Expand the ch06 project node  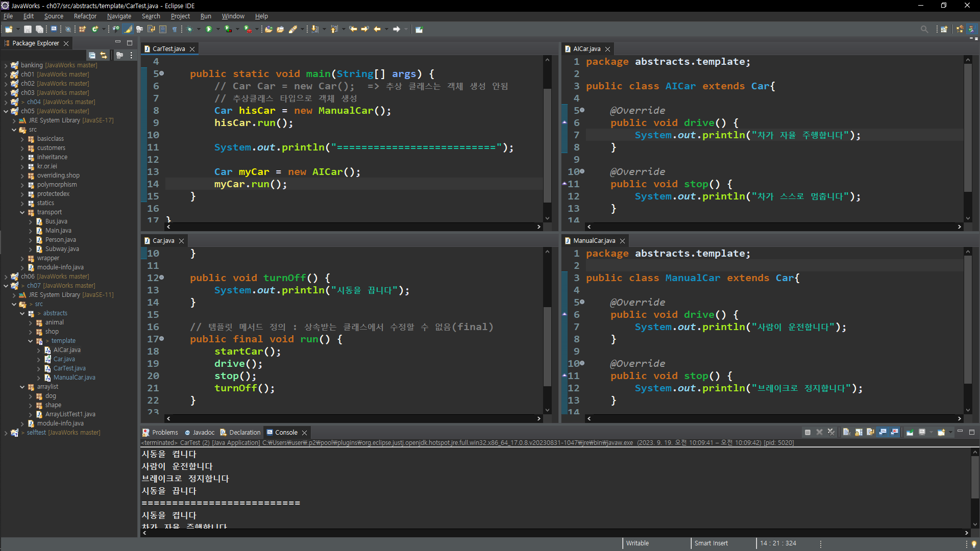click(x=6, y=277)
